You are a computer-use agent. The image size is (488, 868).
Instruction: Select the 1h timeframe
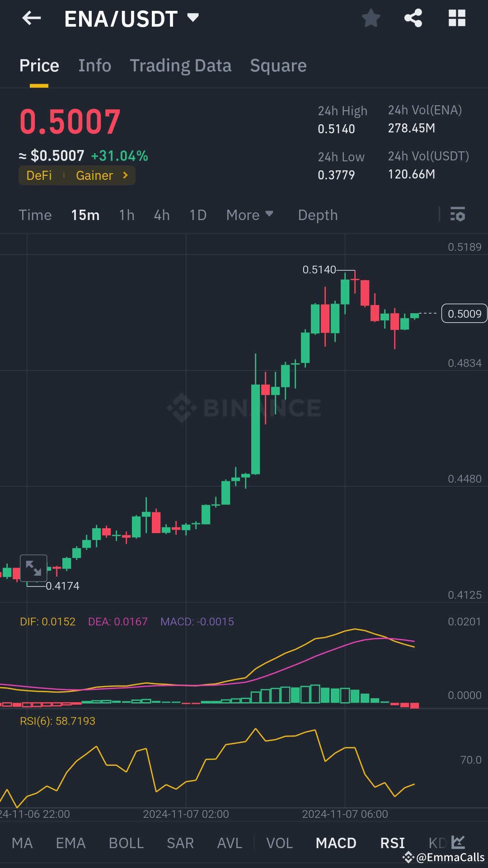point(126,215)
